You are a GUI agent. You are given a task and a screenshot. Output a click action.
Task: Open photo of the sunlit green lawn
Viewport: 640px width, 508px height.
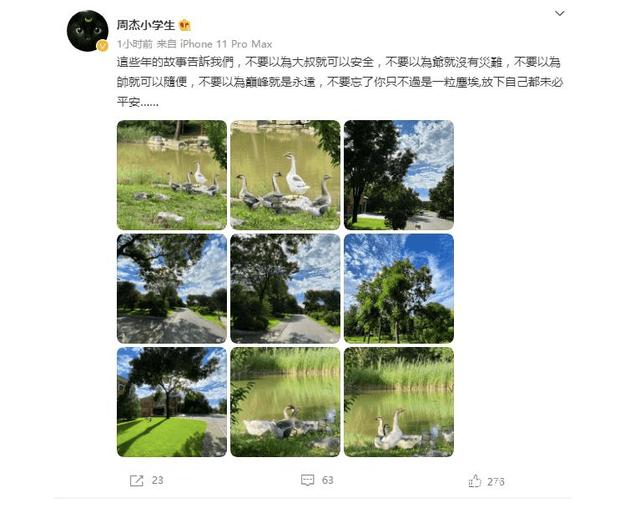click(x=172, y=402)
